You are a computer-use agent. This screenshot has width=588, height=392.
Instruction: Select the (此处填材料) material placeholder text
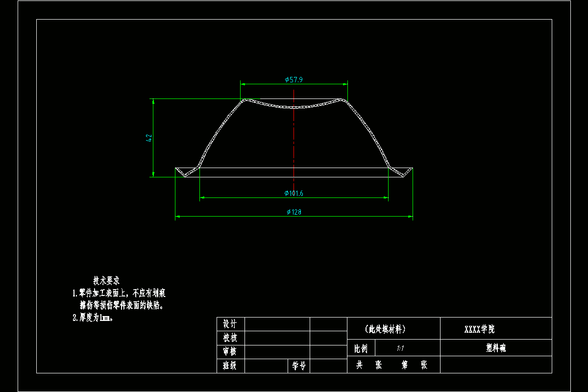pos(385,329)
